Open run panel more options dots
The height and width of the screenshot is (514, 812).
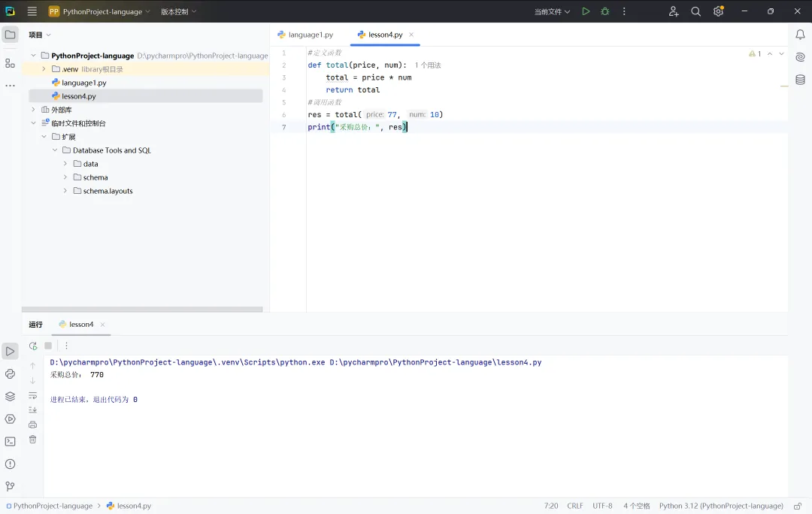point(66,346)
